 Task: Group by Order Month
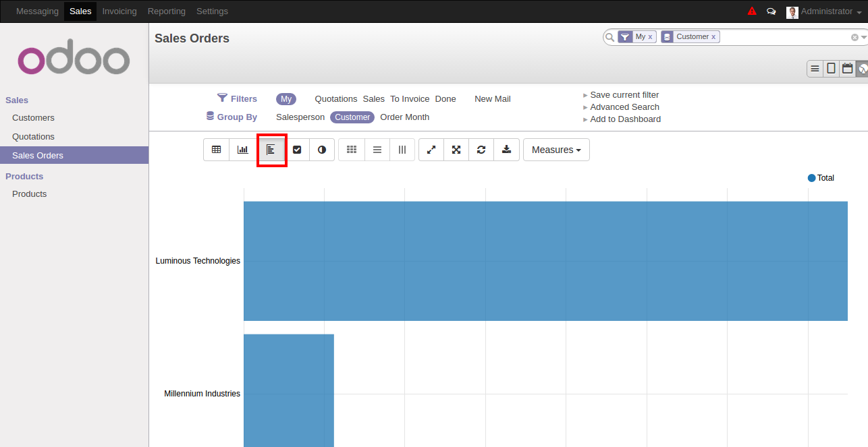pyautogui.click(x=405, y=117)
